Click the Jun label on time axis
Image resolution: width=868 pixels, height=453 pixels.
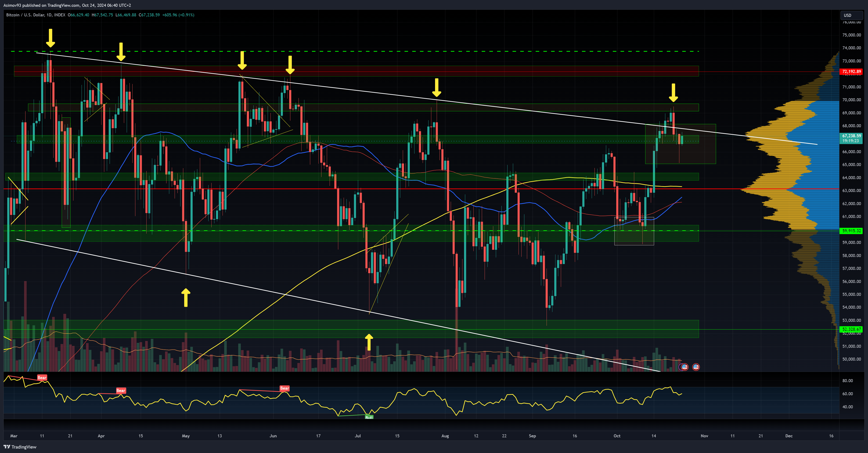tap(273, 436)
